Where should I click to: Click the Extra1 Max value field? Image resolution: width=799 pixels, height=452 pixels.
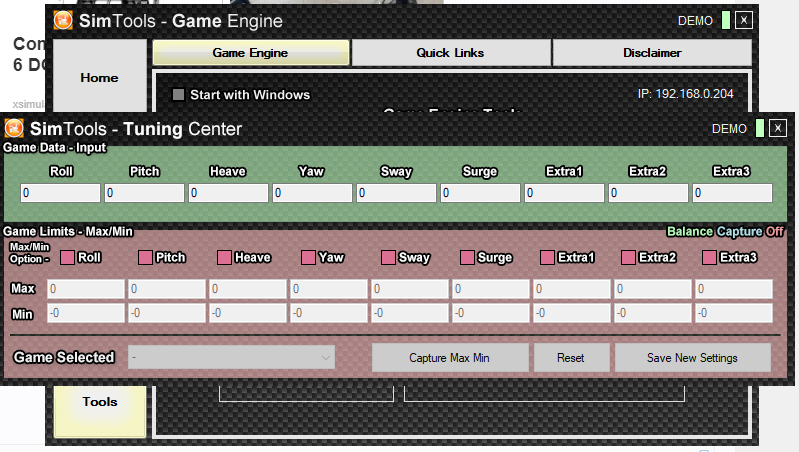click(x=572, y=289)
